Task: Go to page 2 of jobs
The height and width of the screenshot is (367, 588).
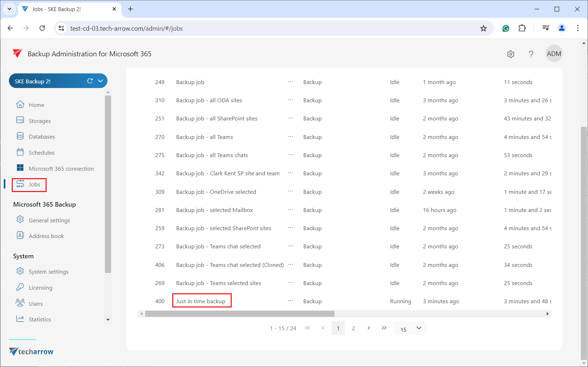Action: pyautogui.click(x=353, y=328)
